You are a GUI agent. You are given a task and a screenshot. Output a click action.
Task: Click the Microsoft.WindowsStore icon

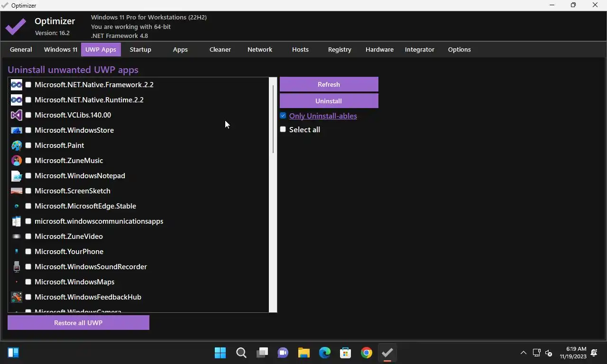[x=17, y=130]
